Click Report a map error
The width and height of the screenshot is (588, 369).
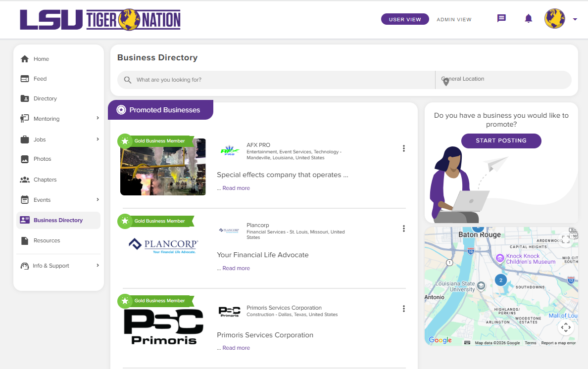pos(558,343)
